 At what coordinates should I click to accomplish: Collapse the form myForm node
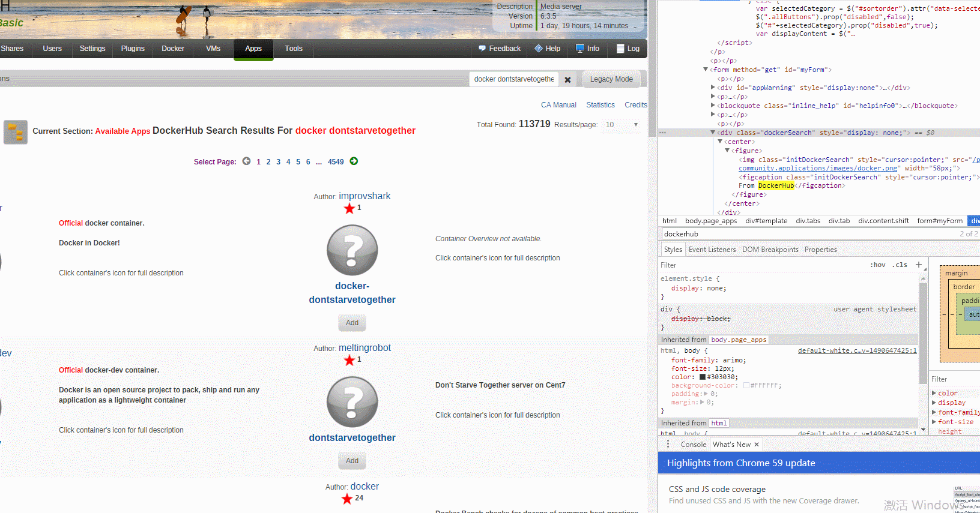tap(706, 70)
